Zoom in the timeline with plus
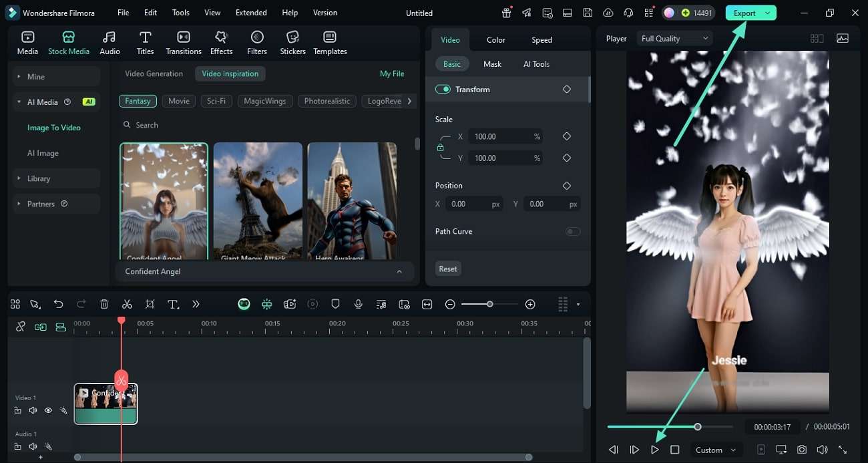The width and height of the screenshot is (868, 463). (530, 304)
